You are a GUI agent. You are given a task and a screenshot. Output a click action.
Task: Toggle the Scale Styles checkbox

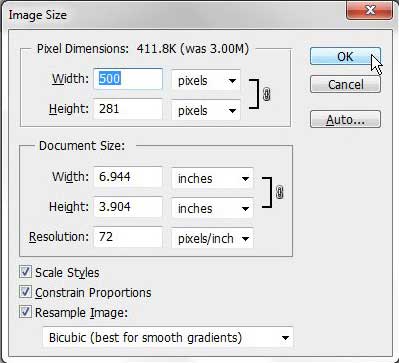[x=25, y=272]
